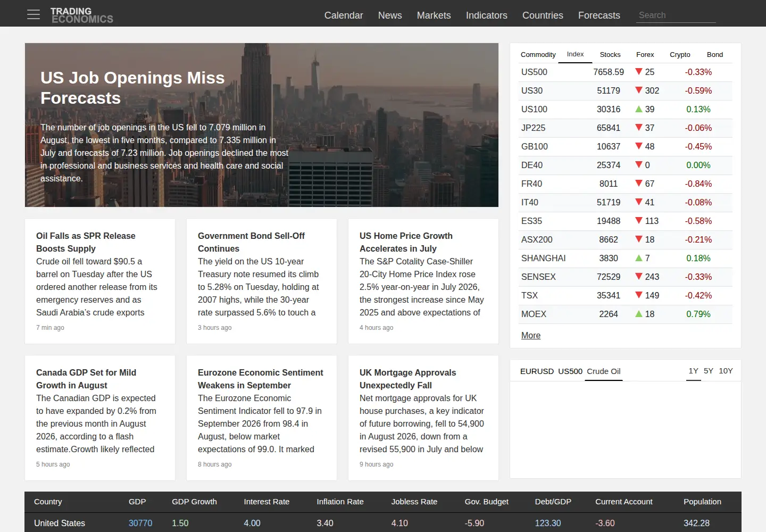The width and height of the screenshot is (766, 532).
Task: Switch to the Crypto tab
Action: [x=680, y=55]
